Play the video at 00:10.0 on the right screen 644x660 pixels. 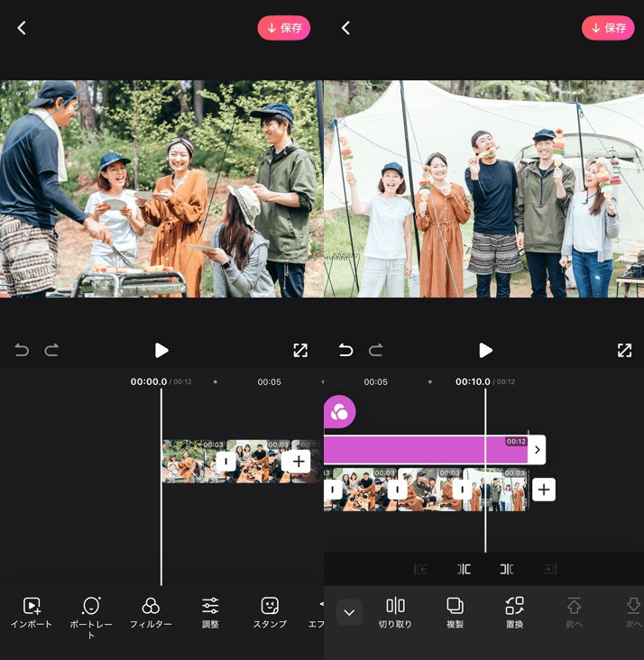pos(485,350)
